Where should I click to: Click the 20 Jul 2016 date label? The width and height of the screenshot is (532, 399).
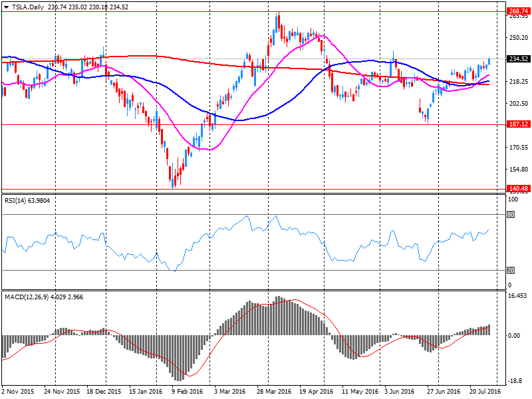(485, 392)
